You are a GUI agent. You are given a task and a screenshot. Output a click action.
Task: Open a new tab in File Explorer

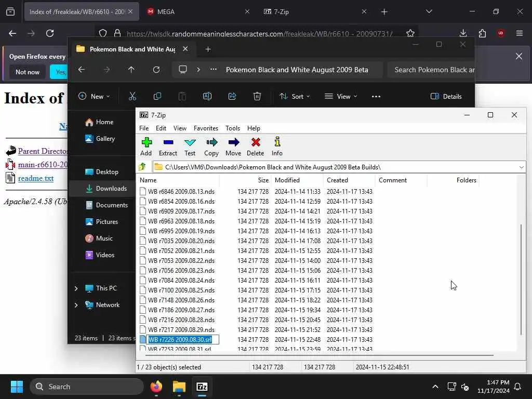pos(208,49)
